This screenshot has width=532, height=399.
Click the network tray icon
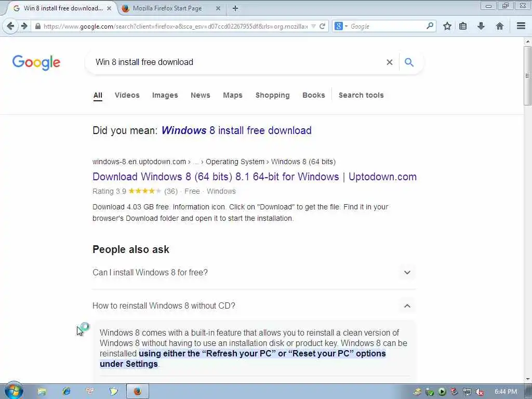coord(467,392)
